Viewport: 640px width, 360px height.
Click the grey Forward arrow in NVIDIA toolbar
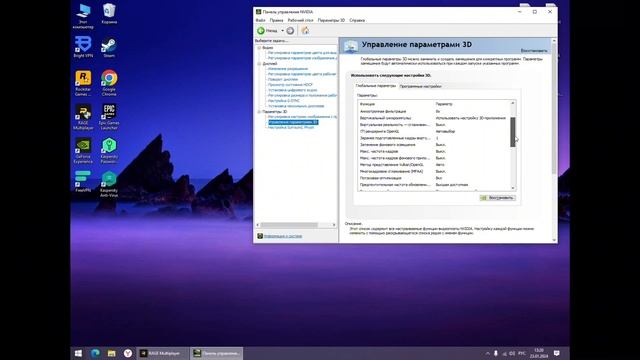[290, 31]
